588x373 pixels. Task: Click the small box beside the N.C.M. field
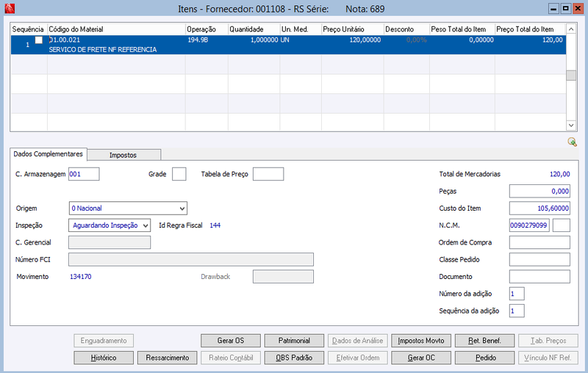[562, 225]
